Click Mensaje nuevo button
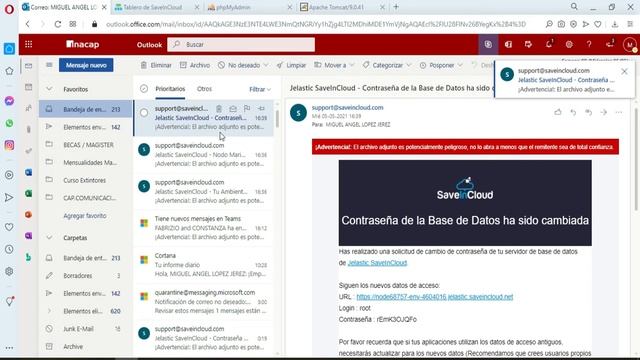Image resolution: width=640 pixels, height=360 pixels. (x=86, y=65)
